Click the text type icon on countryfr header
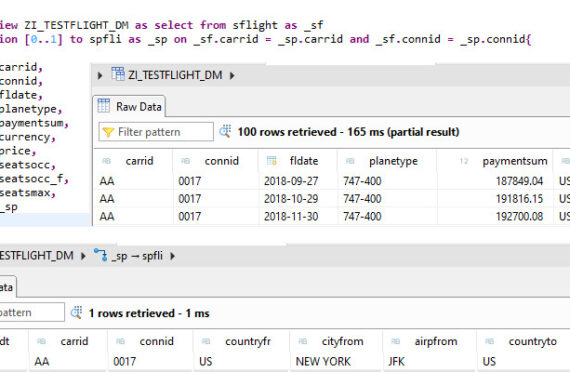The width and height of the screenshot is (570, 372). (206, 341)
